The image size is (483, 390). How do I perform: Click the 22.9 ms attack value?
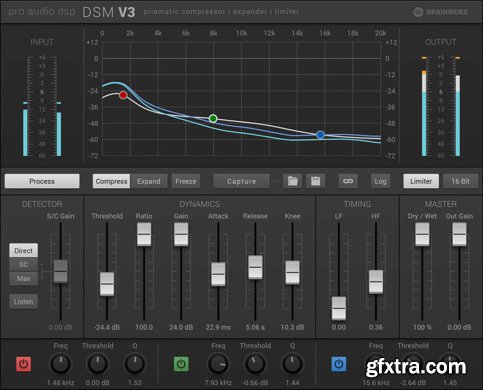pyautogui.click(x=218, y=327)
